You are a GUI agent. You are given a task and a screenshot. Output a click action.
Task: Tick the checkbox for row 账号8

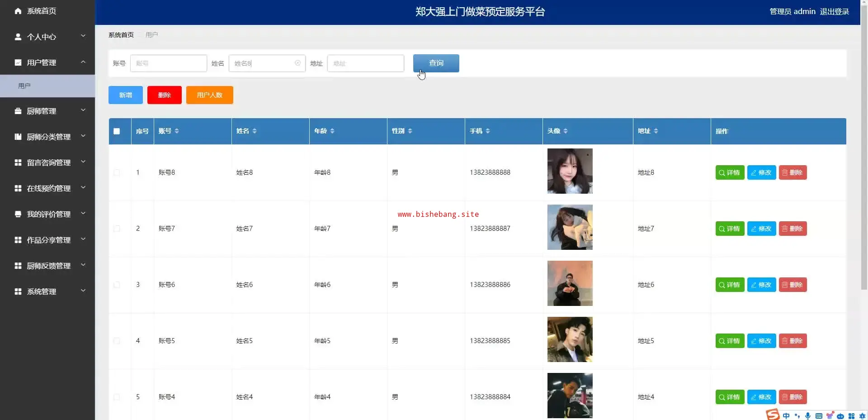tap(117, 172)
